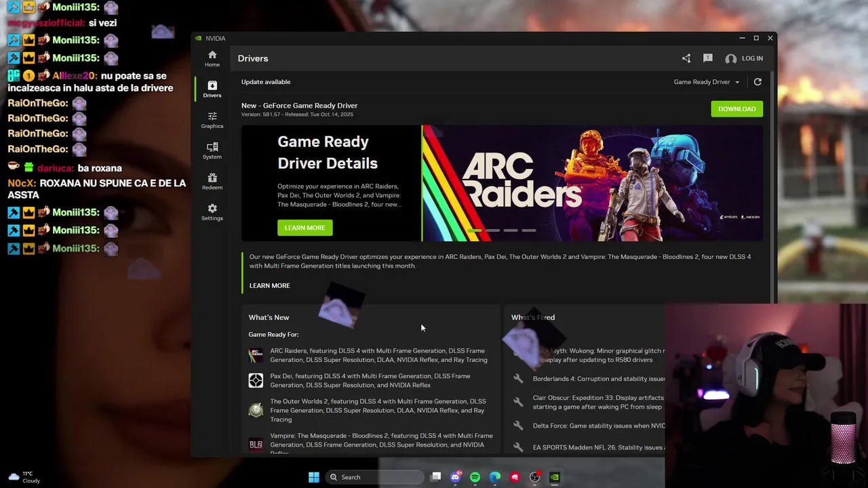This screenshot has width=868, height=488.
Task: Click 'Game Ready Driver Details' heading
Action: 328,152
